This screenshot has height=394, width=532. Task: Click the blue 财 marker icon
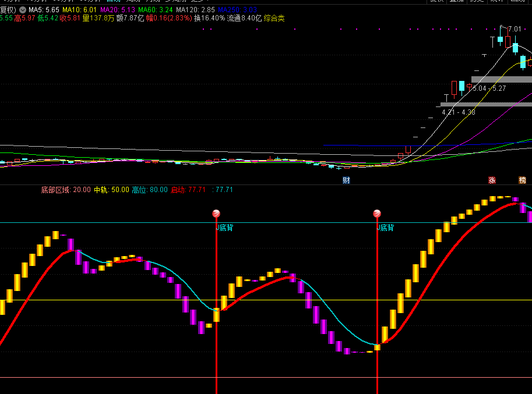[346, 180]
